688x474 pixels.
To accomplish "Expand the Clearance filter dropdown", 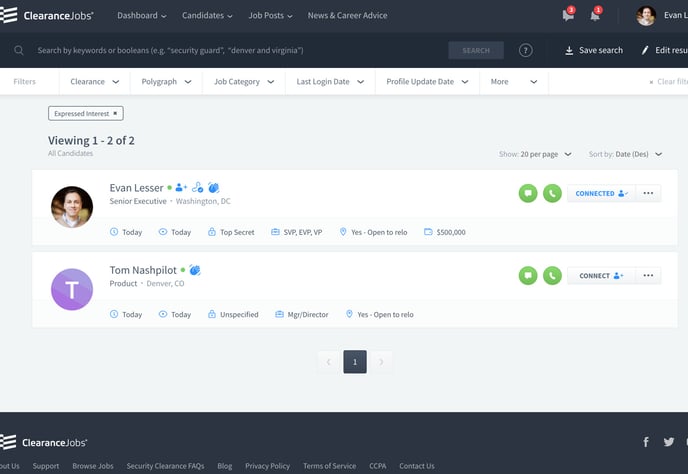I will point(94,82).
